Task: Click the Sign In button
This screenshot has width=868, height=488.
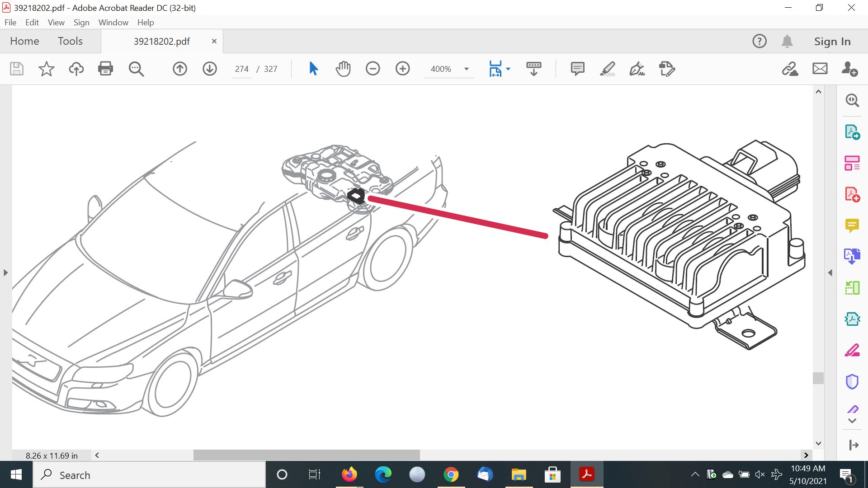Action: pyautogui.click(x=832, y=41)
